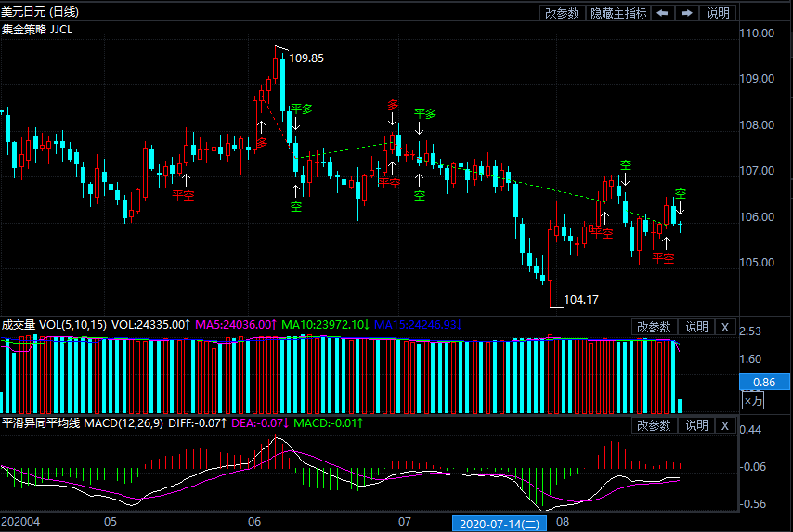This screenshot has width=793, height=532.
Task: Open 说明 for the volume indicator
Action: point(696,327)
